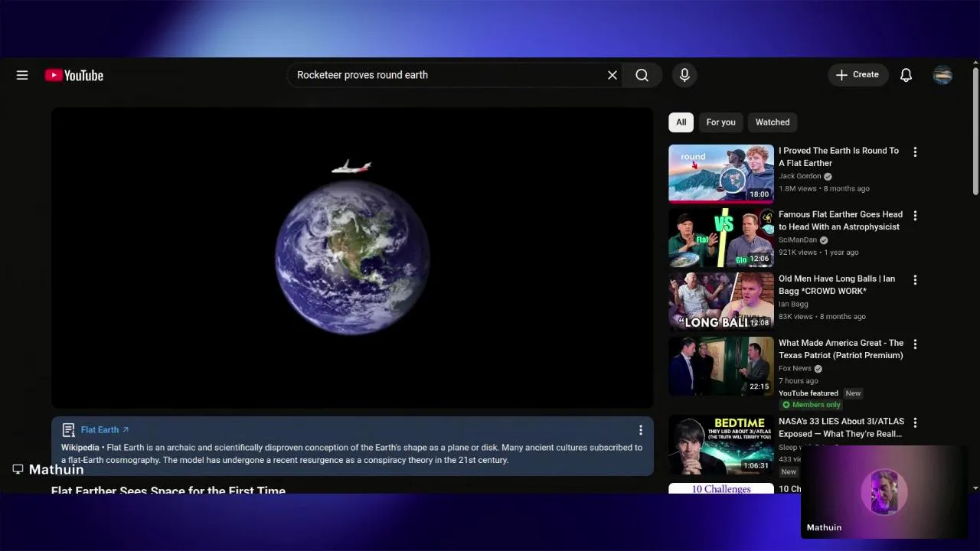Click the Flat Earth article icon
Screen dimensions: 980x551
68,430
